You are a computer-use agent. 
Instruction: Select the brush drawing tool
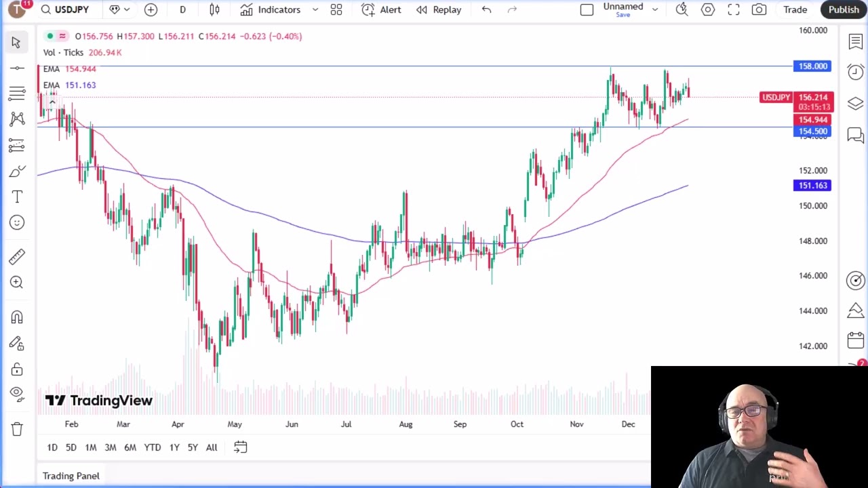point(16,171)
